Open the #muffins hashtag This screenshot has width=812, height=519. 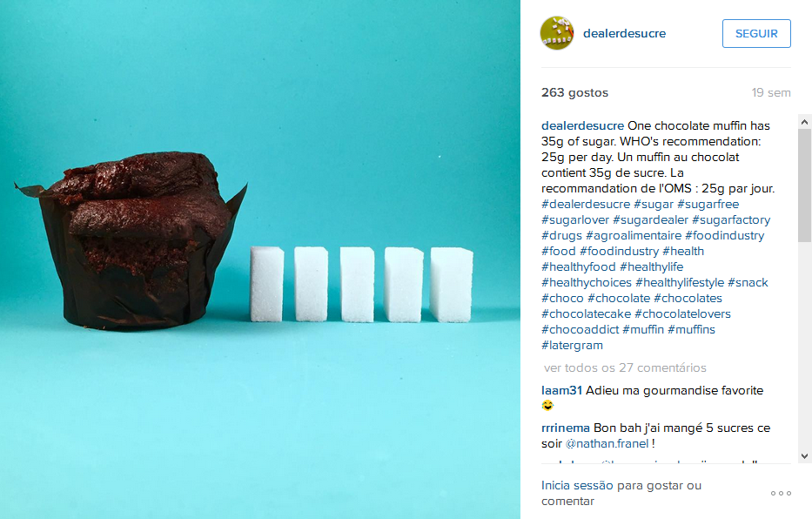click(691, 329)
